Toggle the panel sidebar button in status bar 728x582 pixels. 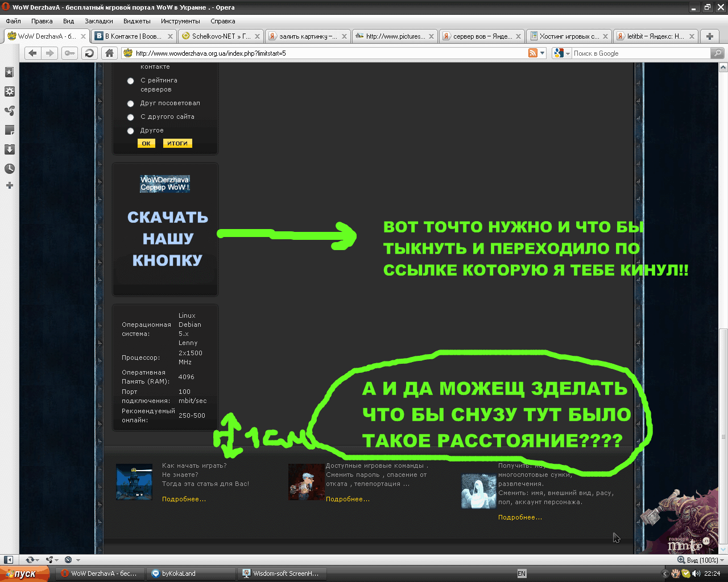9,560
